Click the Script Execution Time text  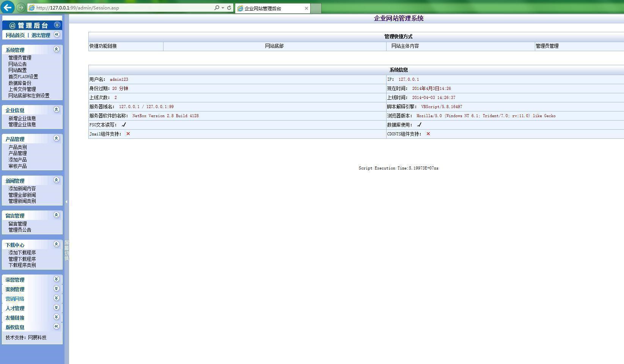click(399, 168)
